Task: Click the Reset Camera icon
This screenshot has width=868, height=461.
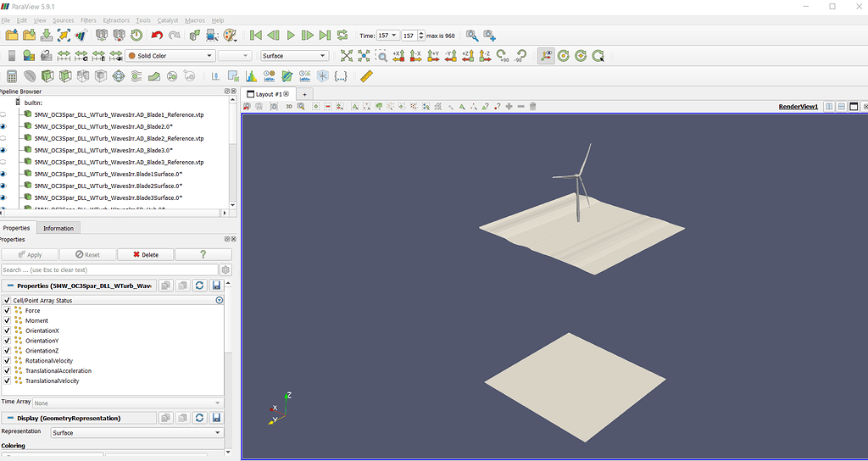Action: coord(346,56)
